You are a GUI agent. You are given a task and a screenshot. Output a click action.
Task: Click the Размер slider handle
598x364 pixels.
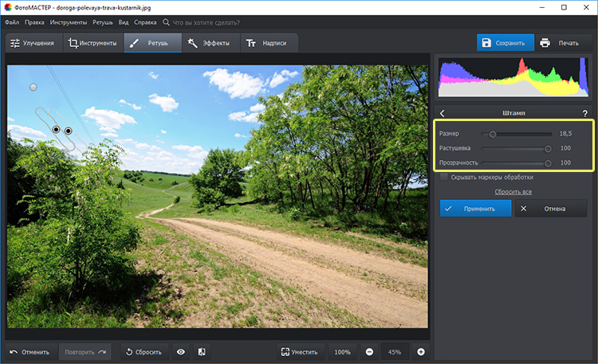click(493, 134)
